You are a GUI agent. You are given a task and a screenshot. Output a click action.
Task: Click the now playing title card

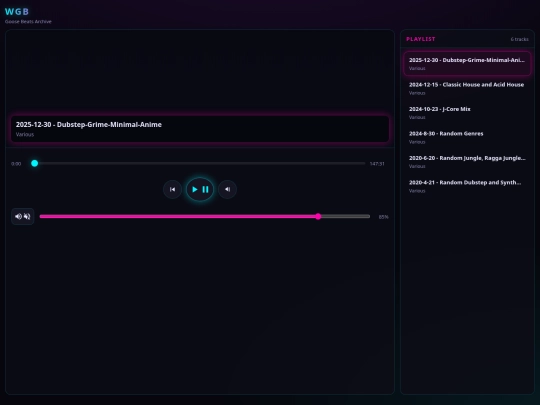(x=200, y=129)
